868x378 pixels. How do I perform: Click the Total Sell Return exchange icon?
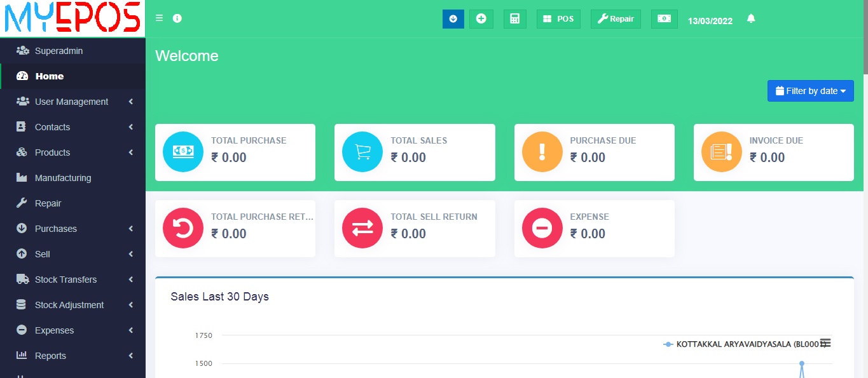[362, 227]
